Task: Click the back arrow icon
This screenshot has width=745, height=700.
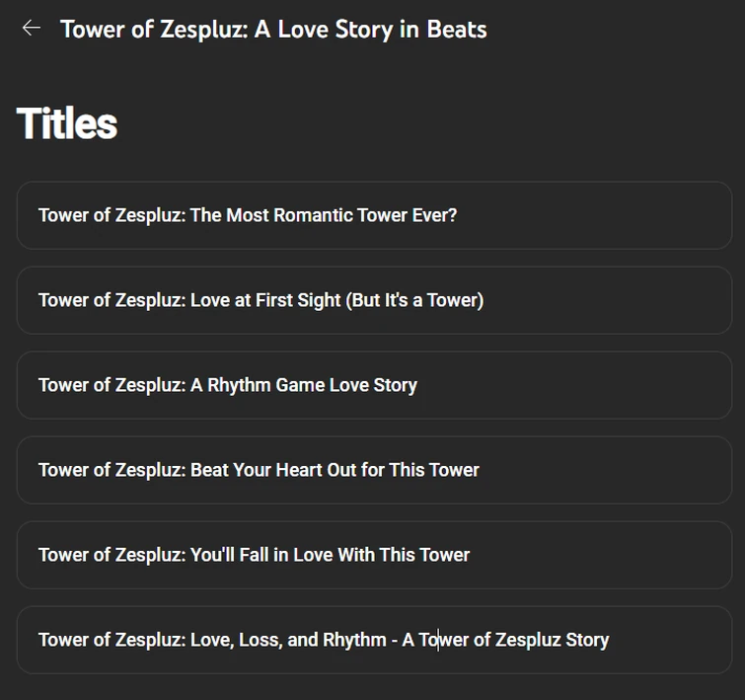Action: [x=32, y=29]
